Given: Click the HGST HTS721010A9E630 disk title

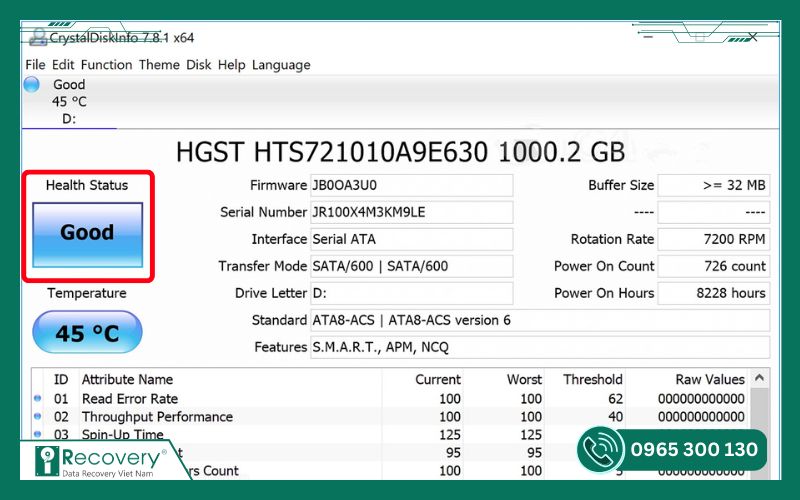Looking at the screenshot, I should pos(401,152).
